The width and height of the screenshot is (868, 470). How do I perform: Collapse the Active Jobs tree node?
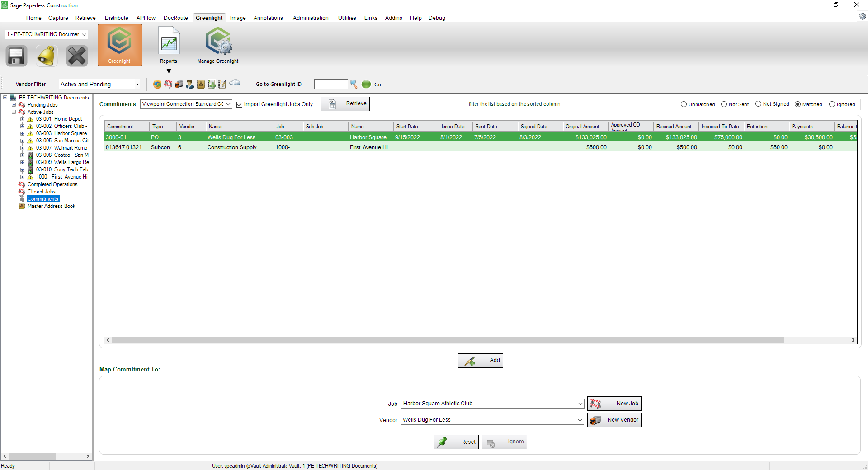(x=14, y=112)
